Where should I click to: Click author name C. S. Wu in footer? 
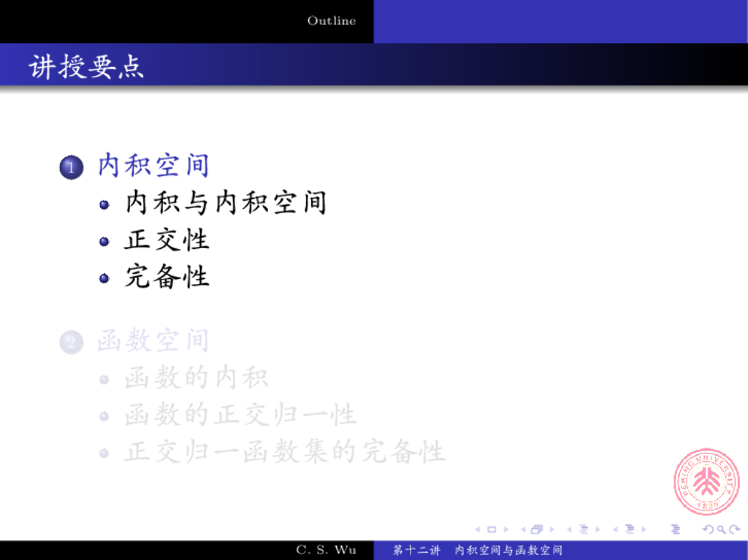click(x=326, y=550)
